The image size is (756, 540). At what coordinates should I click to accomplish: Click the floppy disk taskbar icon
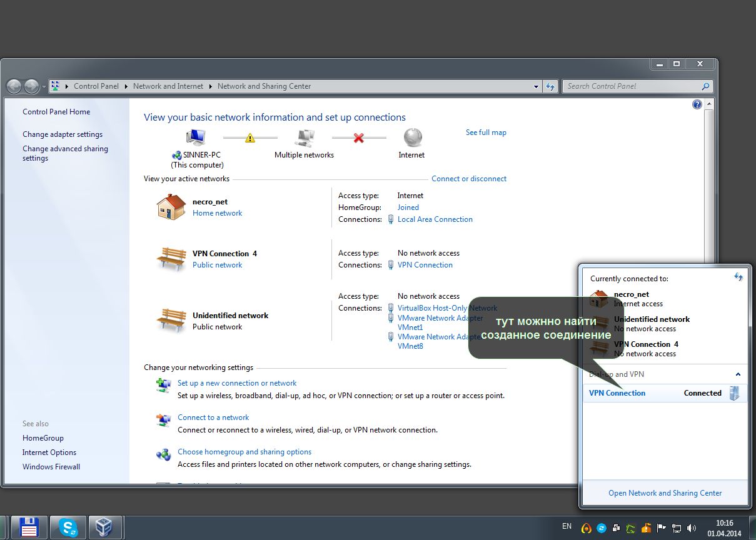coord(29,527)
